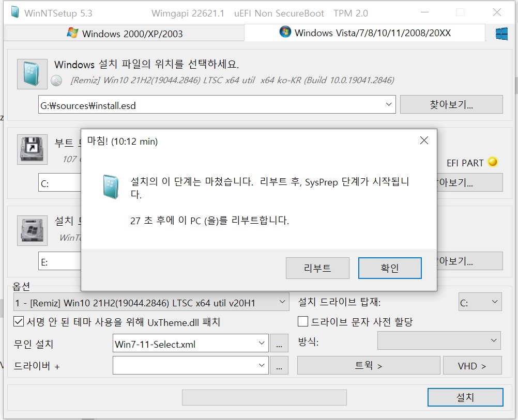Browse for an unattend file with the ... button
Image resolution: width=518 pixels, height=420 pixels.
(279, 344)
